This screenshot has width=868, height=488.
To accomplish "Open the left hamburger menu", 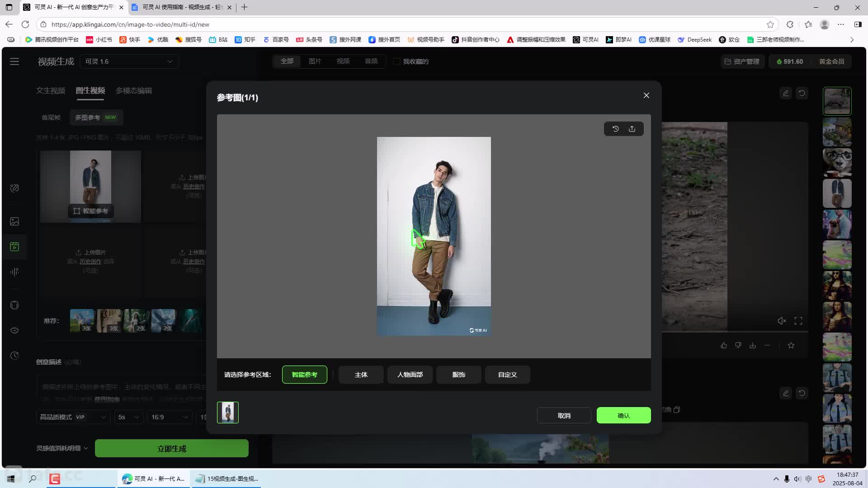I will pos(14,61).
